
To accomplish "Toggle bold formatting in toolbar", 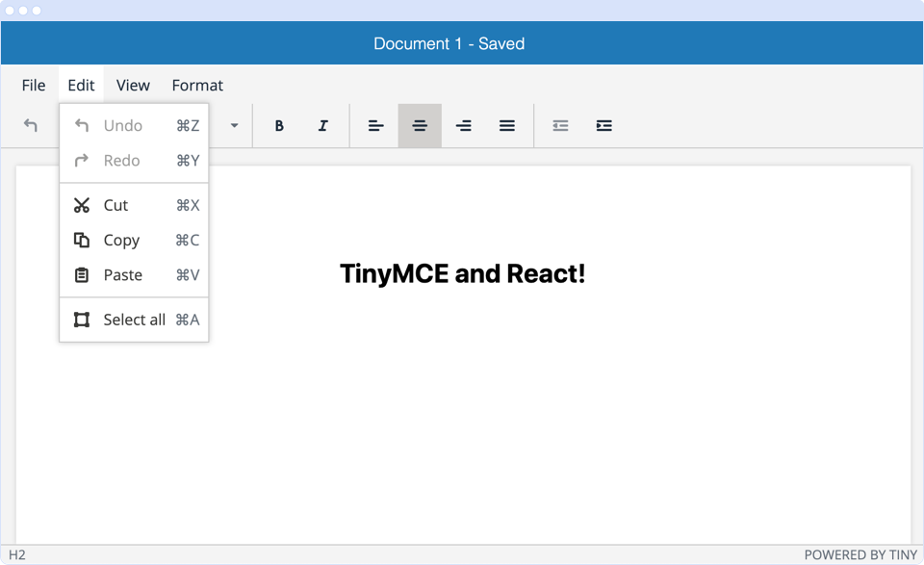I will coord(279,125).
